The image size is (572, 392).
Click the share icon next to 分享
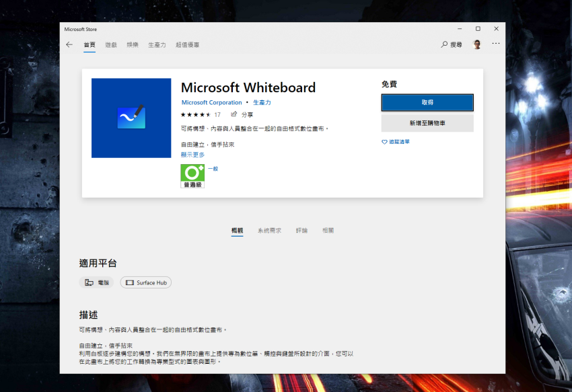(234, 114)
